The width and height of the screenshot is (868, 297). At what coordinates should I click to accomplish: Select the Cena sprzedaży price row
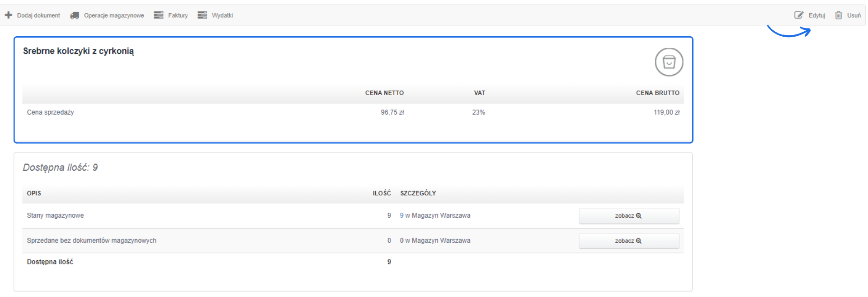pyautogui.click(x=50, y=112)
